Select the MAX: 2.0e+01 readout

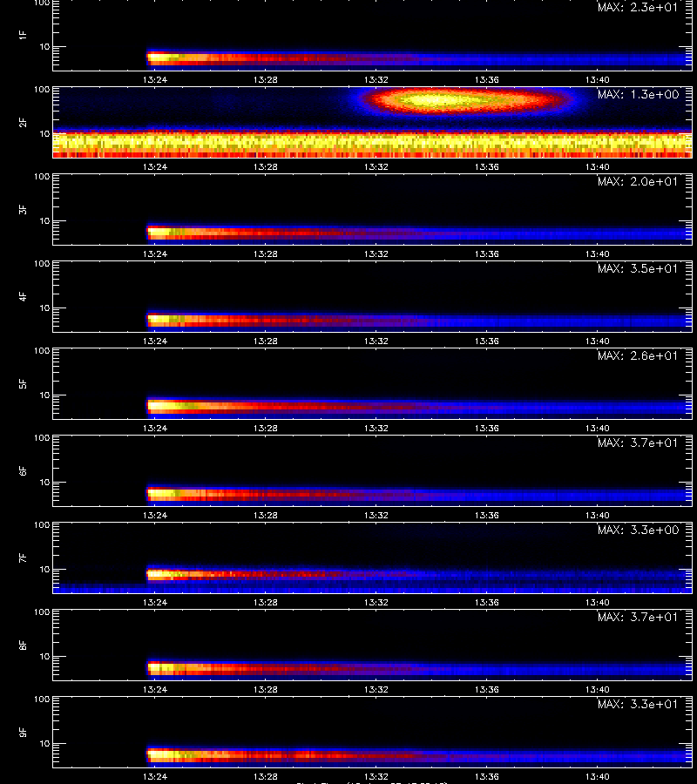pyautogui.click(x=638, y=181)
